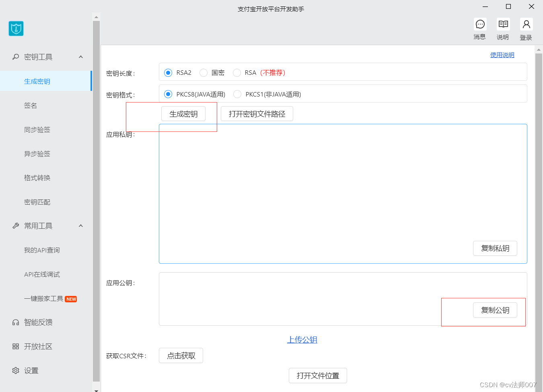Collapse the 密钥工具 section chevron

[x=81, y=57]
